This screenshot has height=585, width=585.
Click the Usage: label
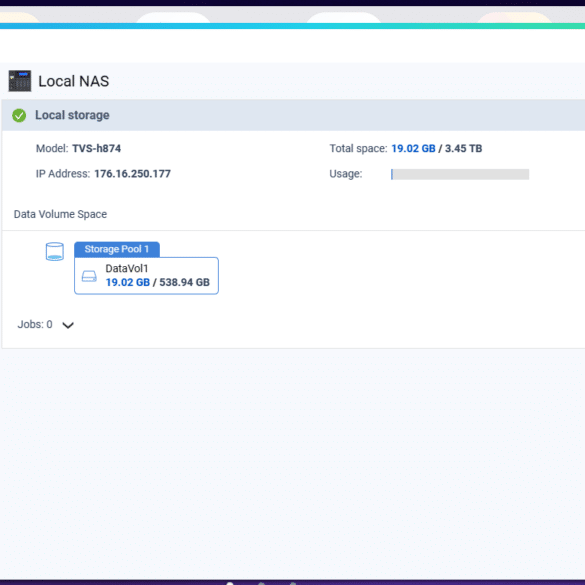(346, 174)
